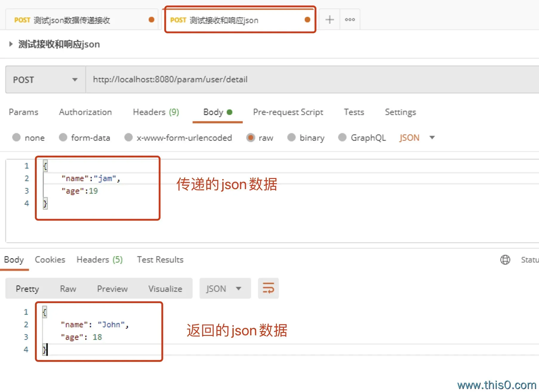Click unsaved dot on second request tab
Screen dimensions: 539x392
pyautogui.click(x=307, y=20)
